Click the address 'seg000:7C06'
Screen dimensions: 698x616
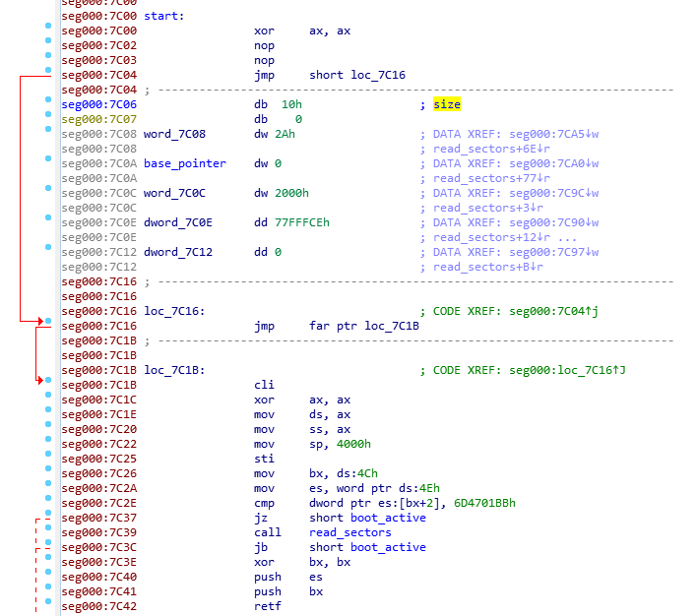pos(98,104)
